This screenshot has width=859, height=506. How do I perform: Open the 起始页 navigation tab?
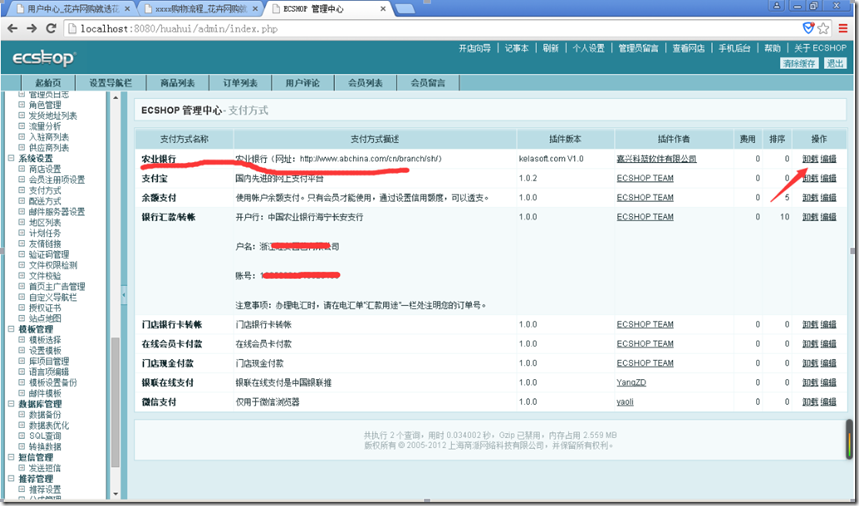coord(48,83)
